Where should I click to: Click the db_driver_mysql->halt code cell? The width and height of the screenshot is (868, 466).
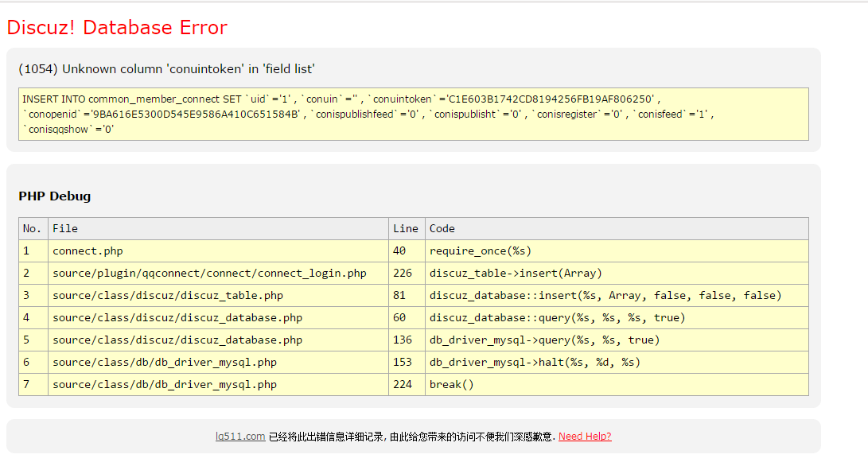point(535,363)
